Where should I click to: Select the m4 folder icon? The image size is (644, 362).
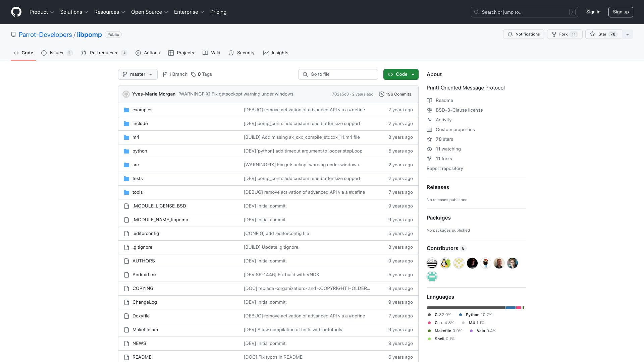pyautogui.click(x=126, y=137)
